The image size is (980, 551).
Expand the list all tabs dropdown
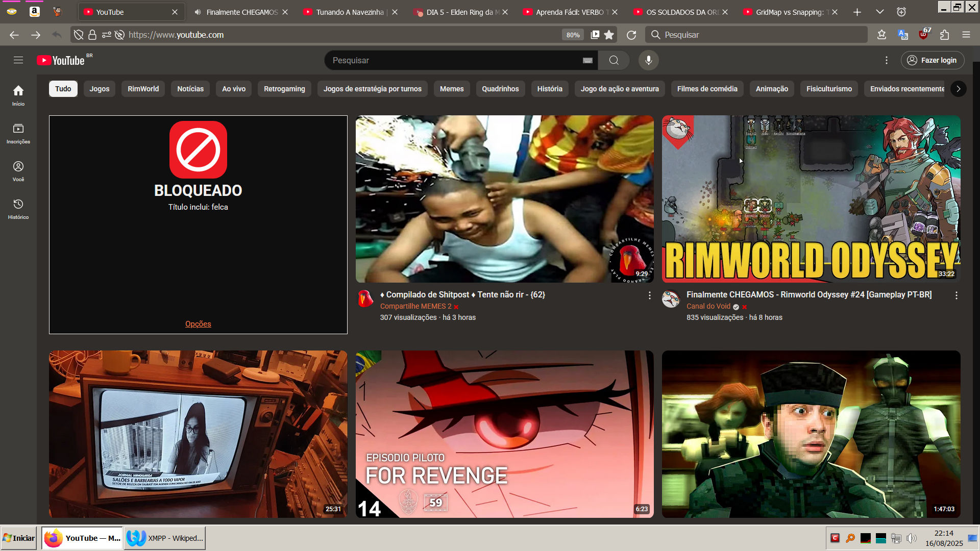click(x=879, y=12)
